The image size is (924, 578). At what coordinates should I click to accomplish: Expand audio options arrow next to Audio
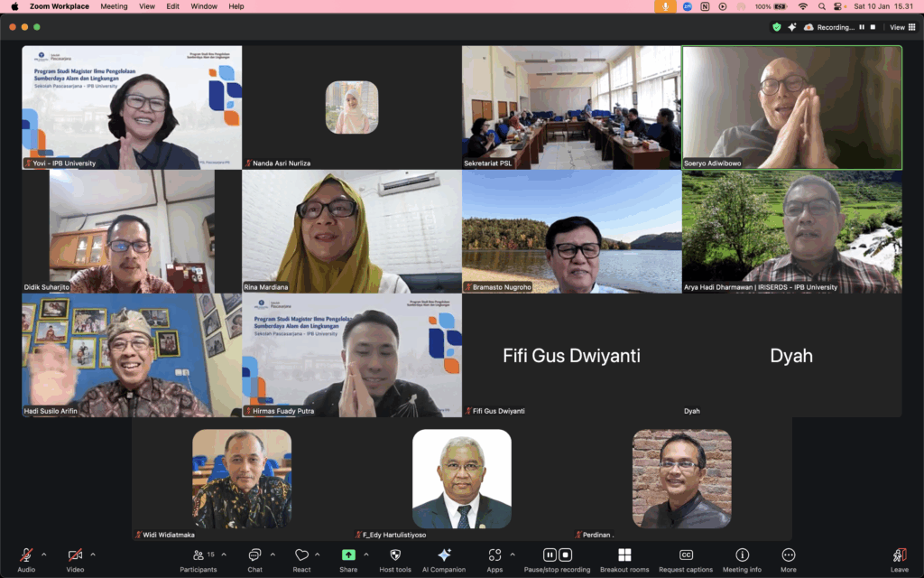tap(44, 555)
